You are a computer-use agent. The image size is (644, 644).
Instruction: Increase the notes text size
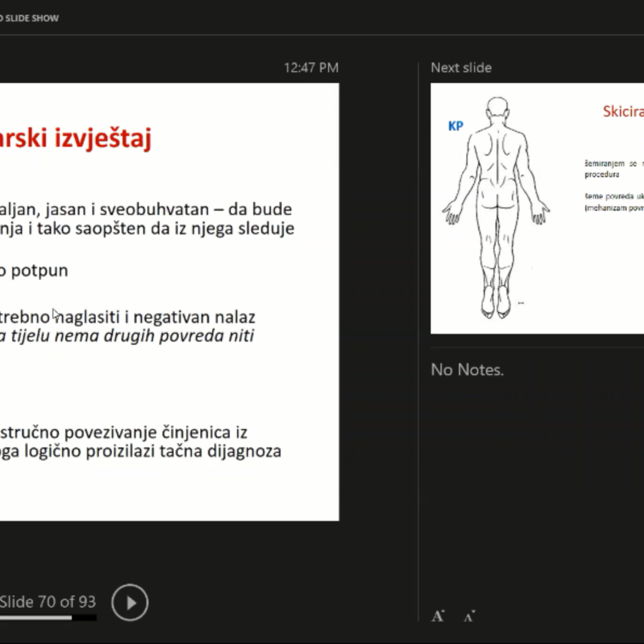[x=438, y=616]
